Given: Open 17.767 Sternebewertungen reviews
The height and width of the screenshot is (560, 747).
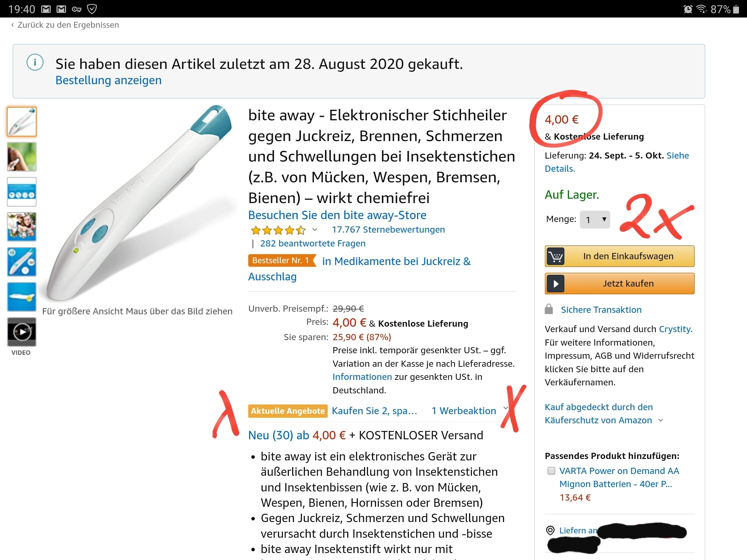Looking at the screenshot, I should (388, 230).
